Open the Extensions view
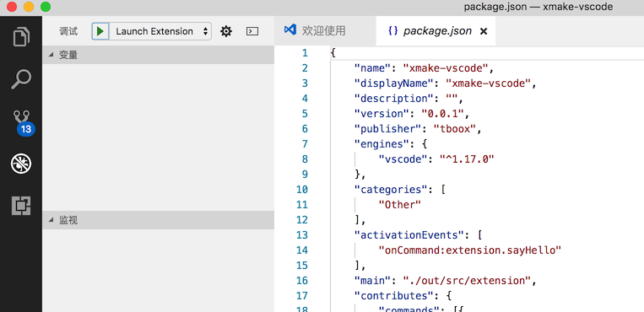Image resolution: width=644 pixels, height=312 pixels. click(x=21, y=206)
